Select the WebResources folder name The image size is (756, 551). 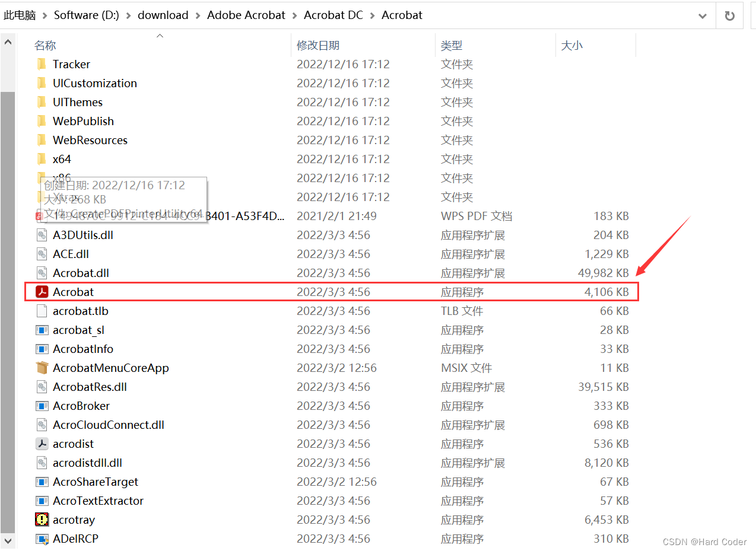[x=90, y=140]
